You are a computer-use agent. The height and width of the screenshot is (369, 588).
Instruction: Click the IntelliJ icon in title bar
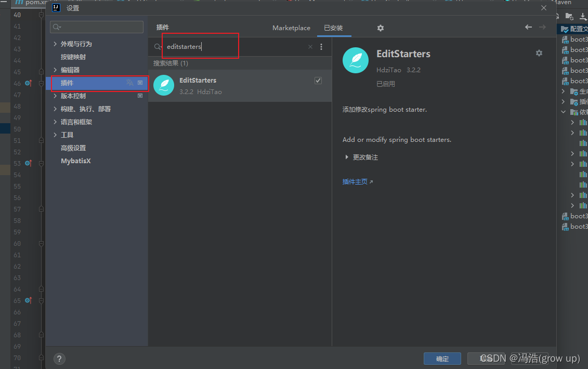coord(56,8)
